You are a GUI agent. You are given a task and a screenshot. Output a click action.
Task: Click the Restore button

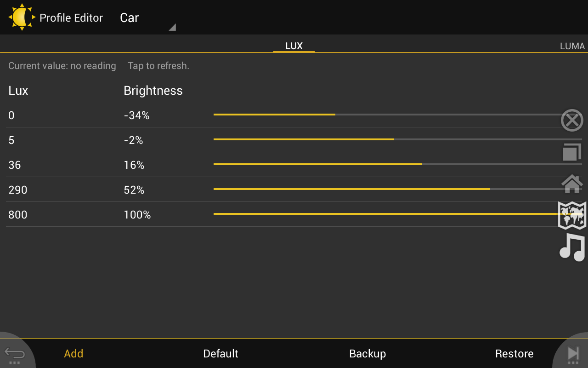pos(514,354)
